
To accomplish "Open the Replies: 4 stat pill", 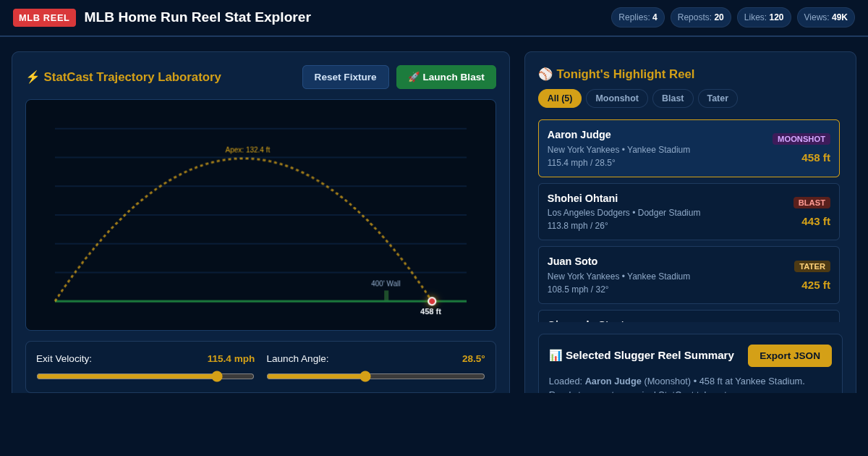I will pyautogui.click(x=638, y=17).
